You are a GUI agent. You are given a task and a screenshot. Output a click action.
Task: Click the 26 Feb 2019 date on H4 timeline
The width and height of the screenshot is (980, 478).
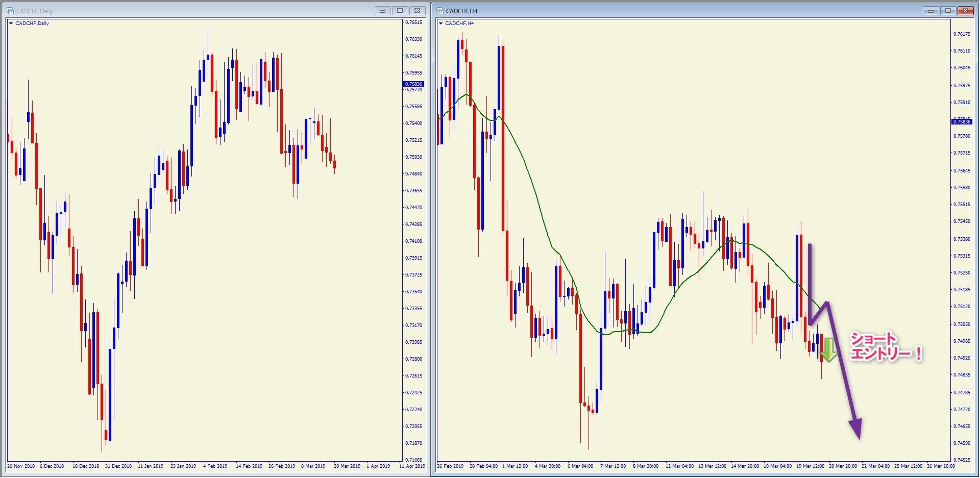(x=450, y=466)
